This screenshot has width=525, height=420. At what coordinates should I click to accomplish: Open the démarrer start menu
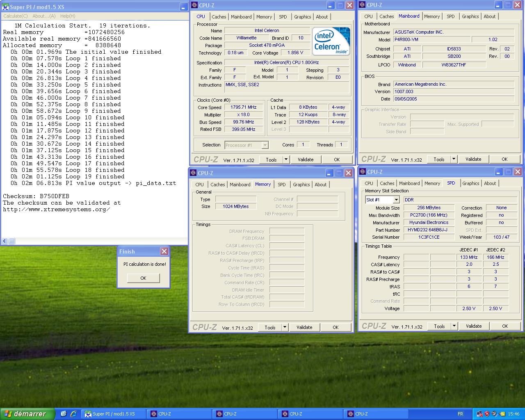[x=27, y=414]
